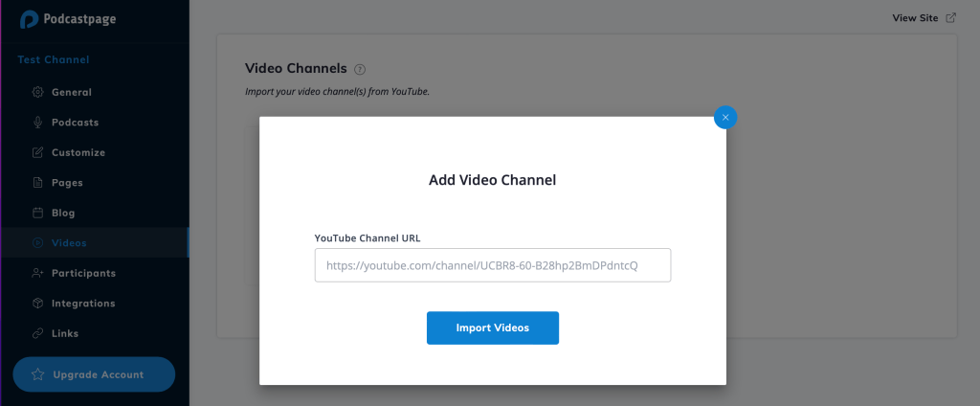Viewport: 980px width, 406px height.
Task: Click the Test Channel name
Action: coord(54,59)
